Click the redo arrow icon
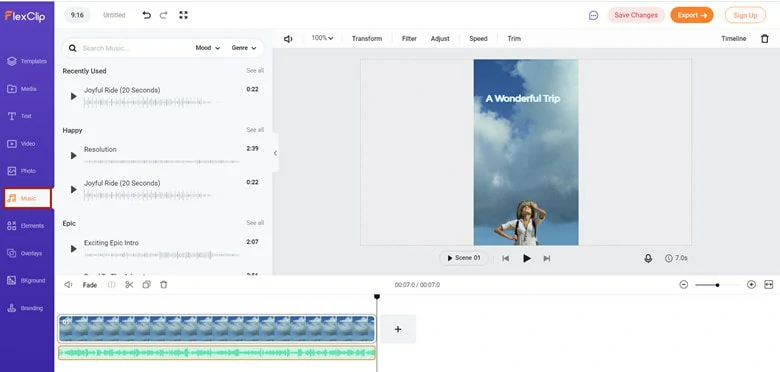 (x=163, y=15)
